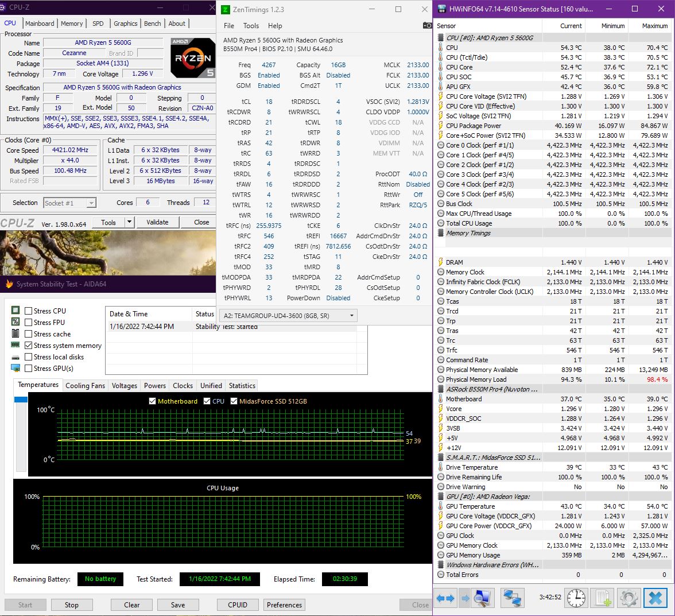Viewport: 675px width, 616px height.
Task: Click thermometer icon of CPU (Tctl/Tdie) row
Action: click(440, 57)
